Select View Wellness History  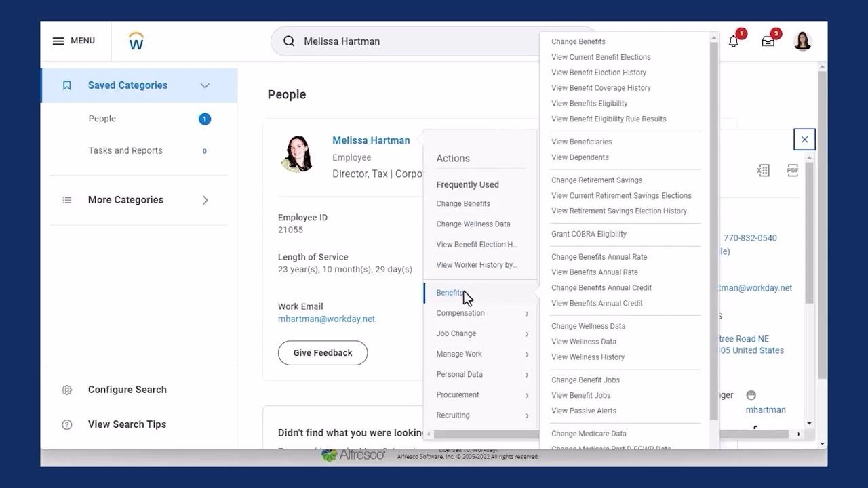588,357
